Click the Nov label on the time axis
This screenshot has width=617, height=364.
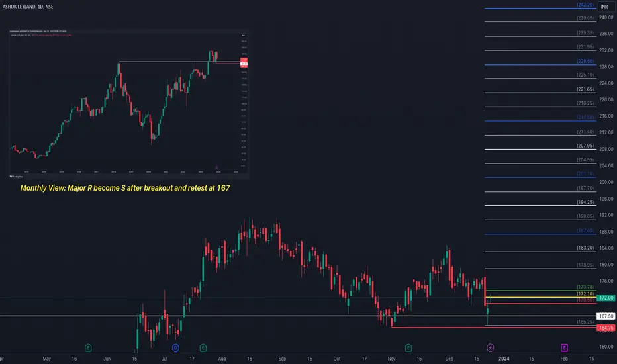(391, 359)
